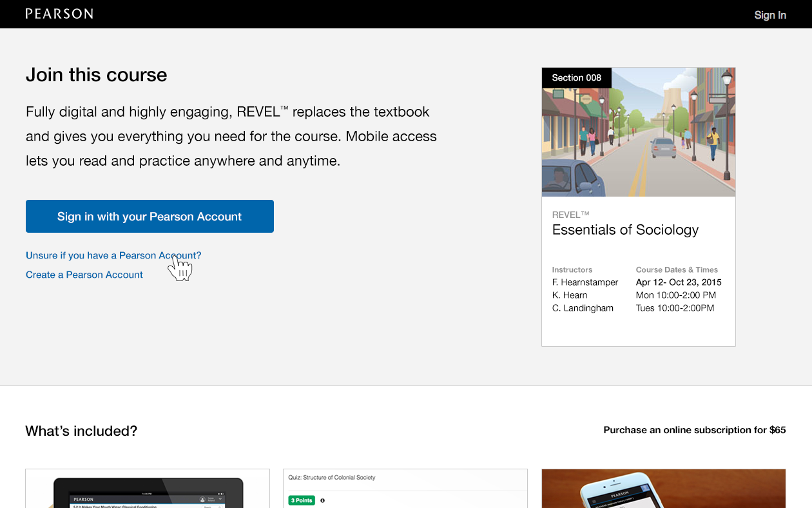Click the Tues 10:00-2:00PM time
This screenshot has height=508, width=812.
tap(675, 308)
